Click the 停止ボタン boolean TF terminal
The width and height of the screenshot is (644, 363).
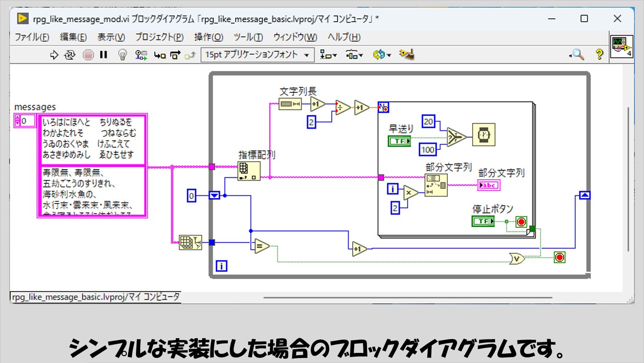click(483, 221)
